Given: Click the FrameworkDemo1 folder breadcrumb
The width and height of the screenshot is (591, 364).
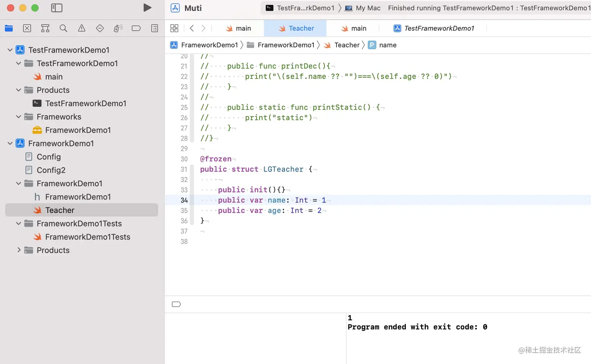Looking at the screenshot, I should (281, 45).
